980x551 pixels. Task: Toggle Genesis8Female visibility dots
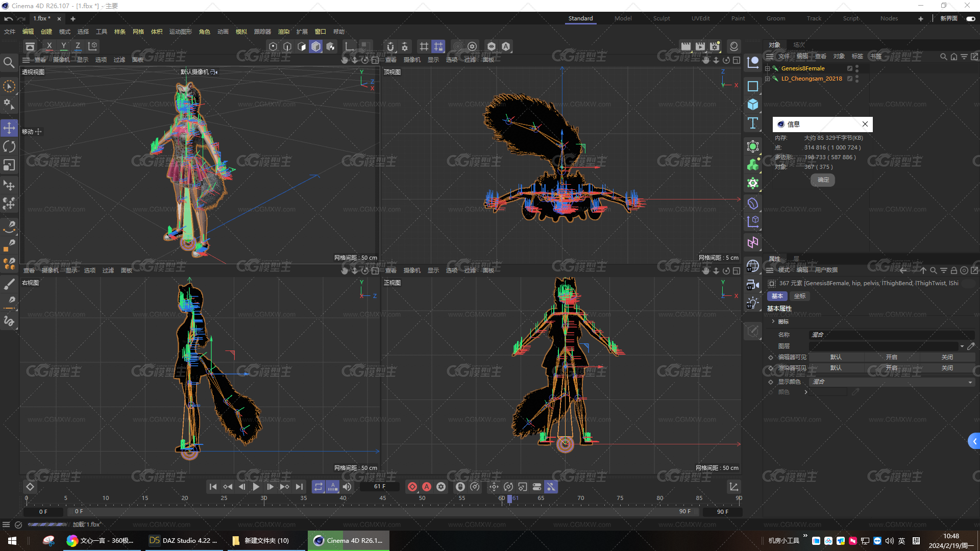pos(857,68)
